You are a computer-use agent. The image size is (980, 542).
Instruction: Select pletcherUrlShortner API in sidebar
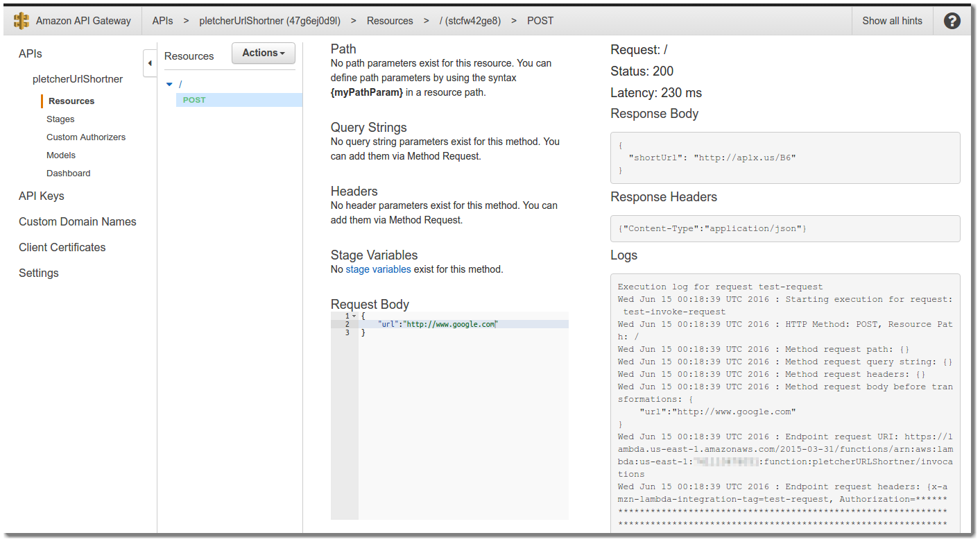point(78,79)
